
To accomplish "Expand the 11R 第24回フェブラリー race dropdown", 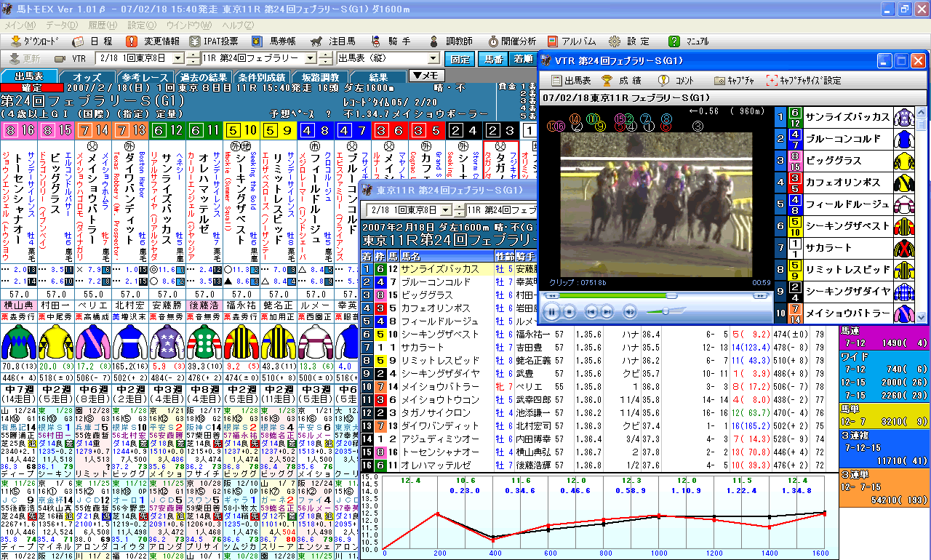I will coord(310,59).
